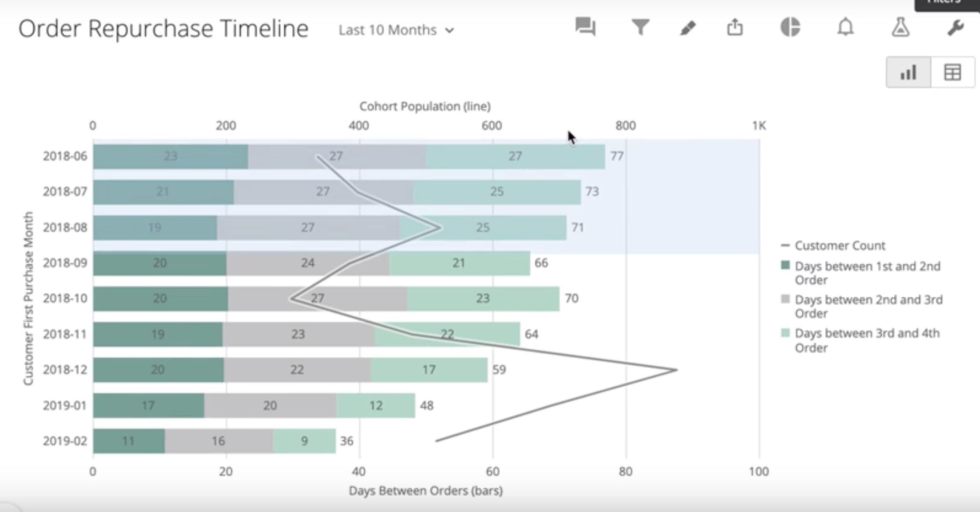
Task: Open the comments speech bubble icon
Action: pos(585,27)
